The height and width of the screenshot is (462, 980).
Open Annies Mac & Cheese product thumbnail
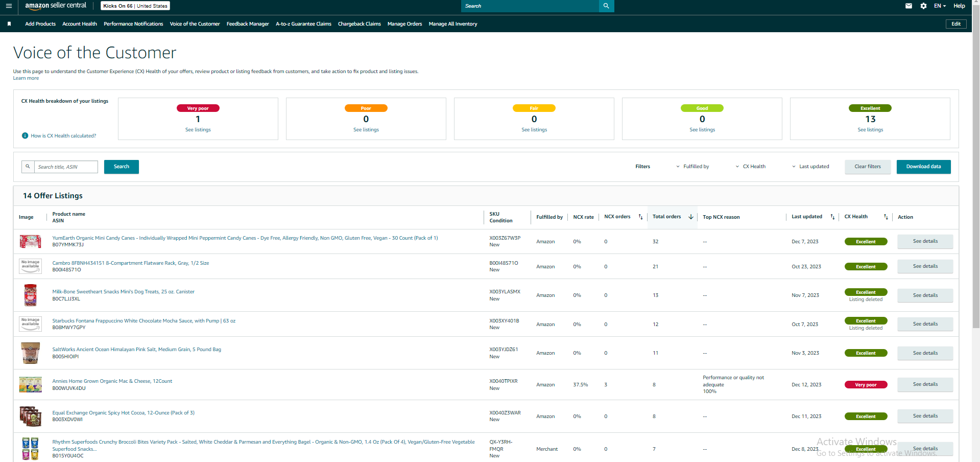pos(31,384)
